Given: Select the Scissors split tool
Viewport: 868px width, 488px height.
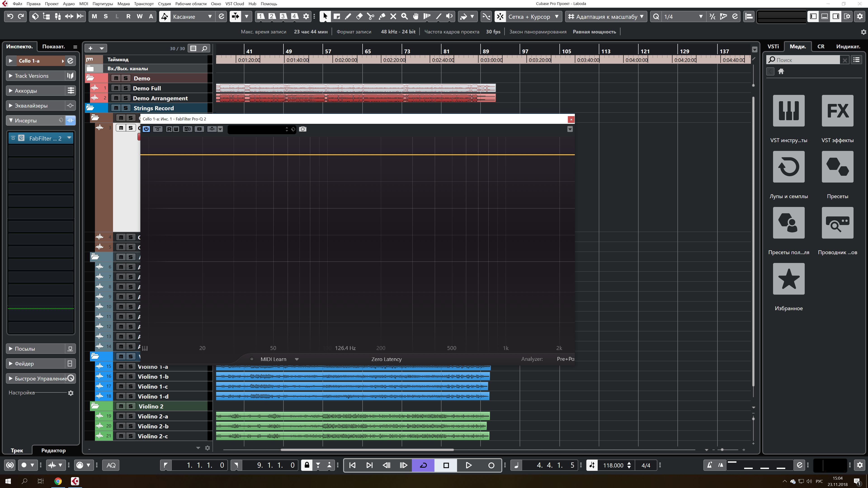Looking at the screenshot, I should [370, 16].
